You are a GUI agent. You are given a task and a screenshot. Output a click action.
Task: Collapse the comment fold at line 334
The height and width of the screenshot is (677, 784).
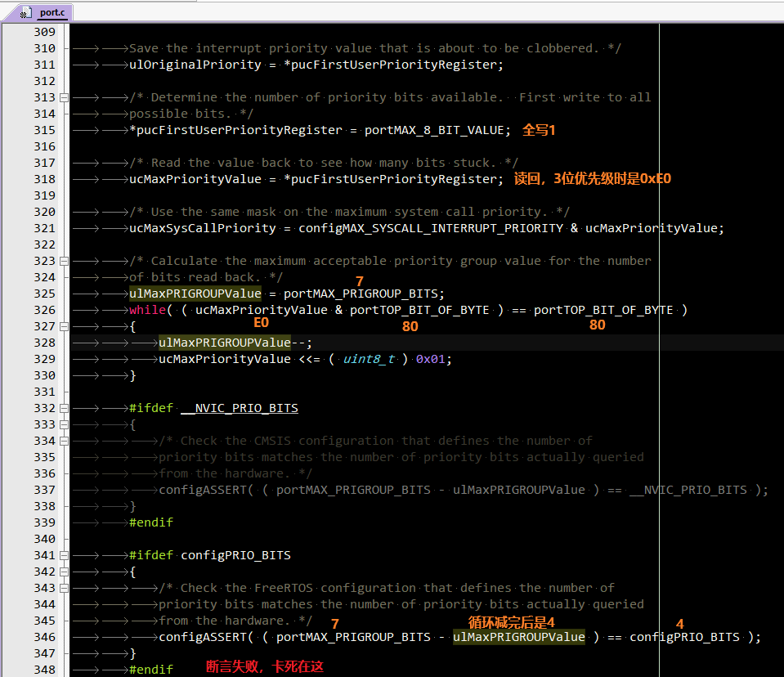64,441
